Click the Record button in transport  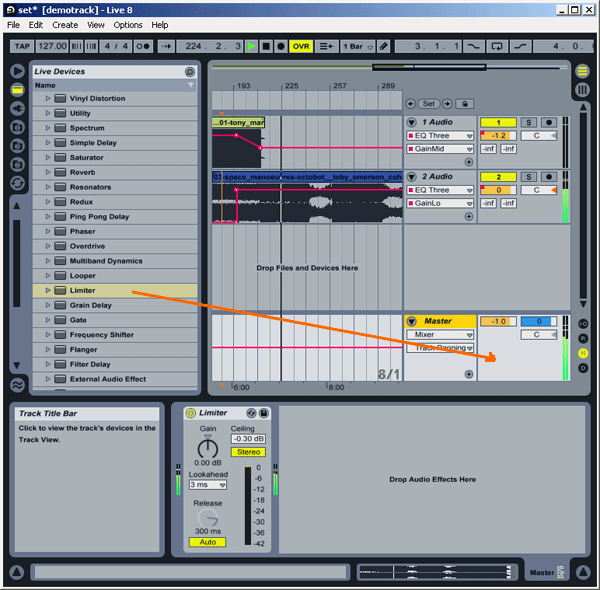point(281,46)
